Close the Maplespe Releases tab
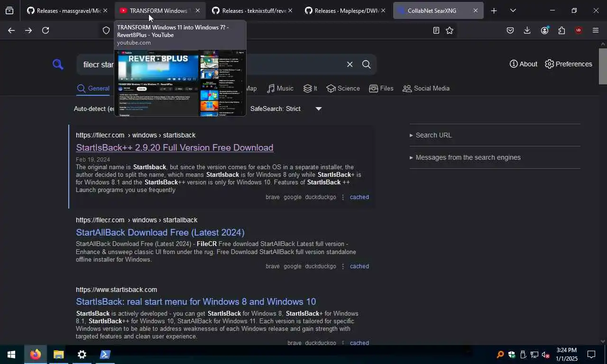 pos(383,10)
